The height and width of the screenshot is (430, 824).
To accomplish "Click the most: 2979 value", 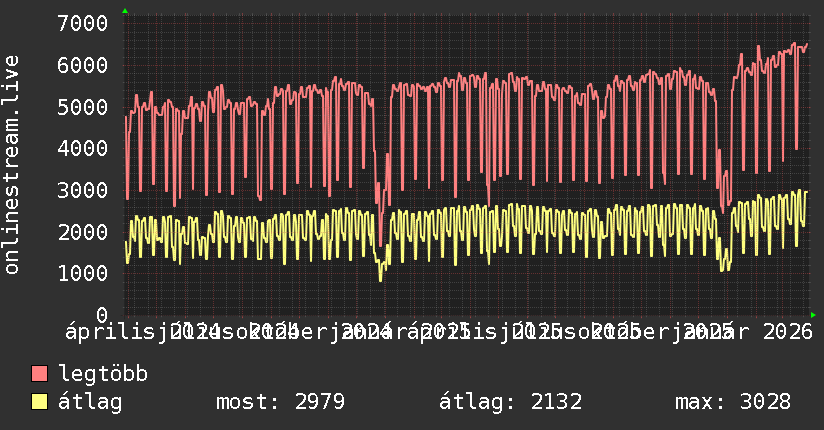I will [281, 402].
